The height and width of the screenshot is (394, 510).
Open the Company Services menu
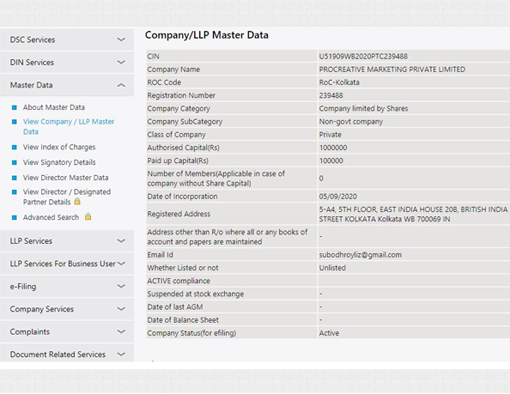[67, 309]
